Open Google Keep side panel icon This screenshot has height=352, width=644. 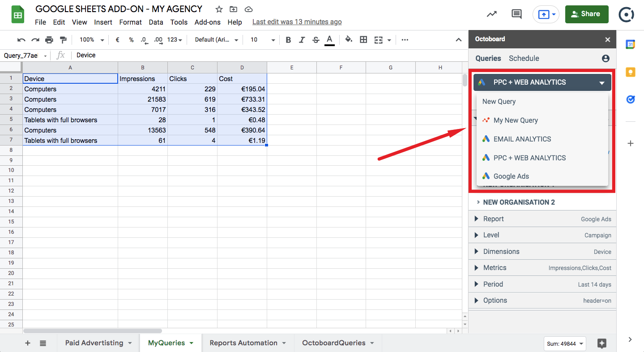[630, 72]
